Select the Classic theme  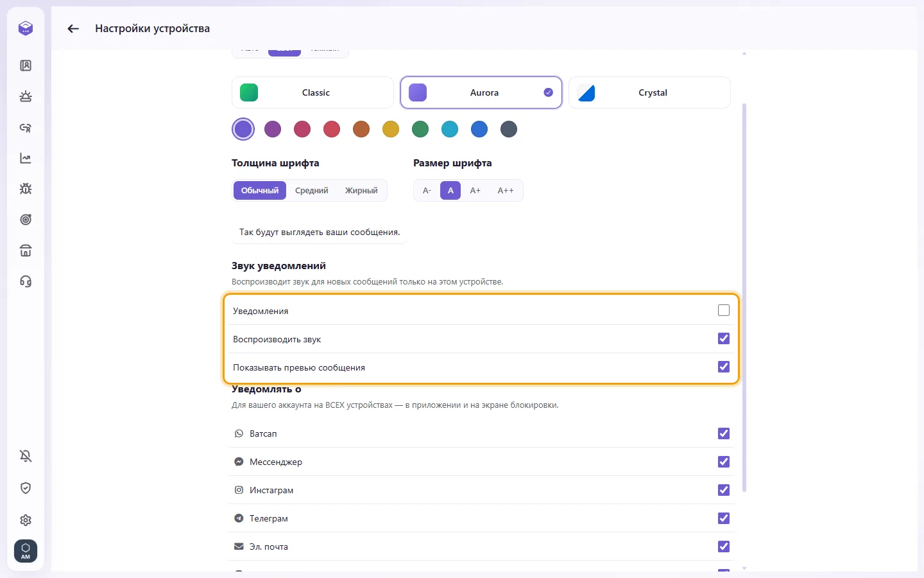coord(312,92)
